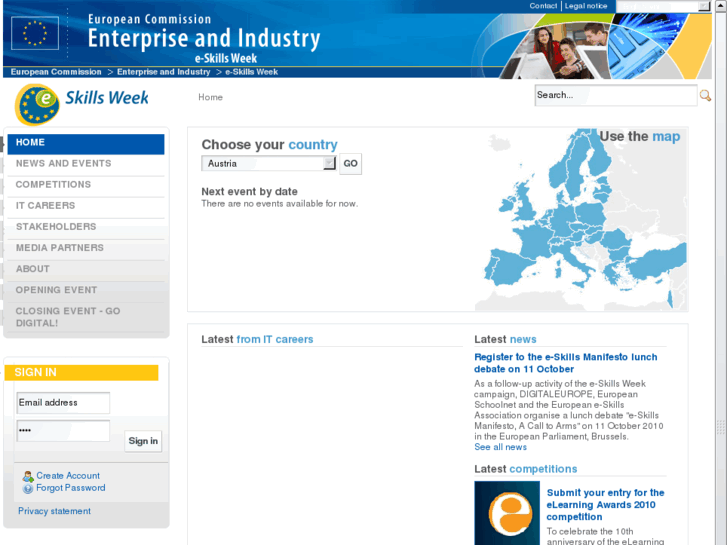Viewport: 727px width, 545px height.
Task: Focus the Email address field
Action: [63, 403]
